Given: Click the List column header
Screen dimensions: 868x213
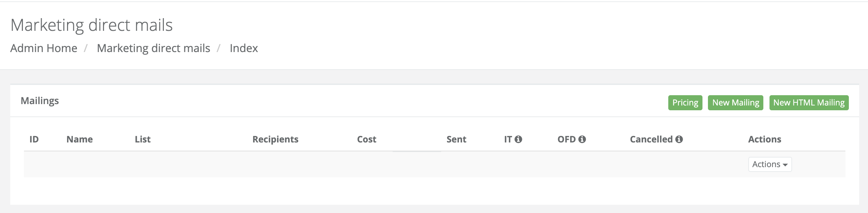Looking at the screenshot, I should (x=142, y=139).
